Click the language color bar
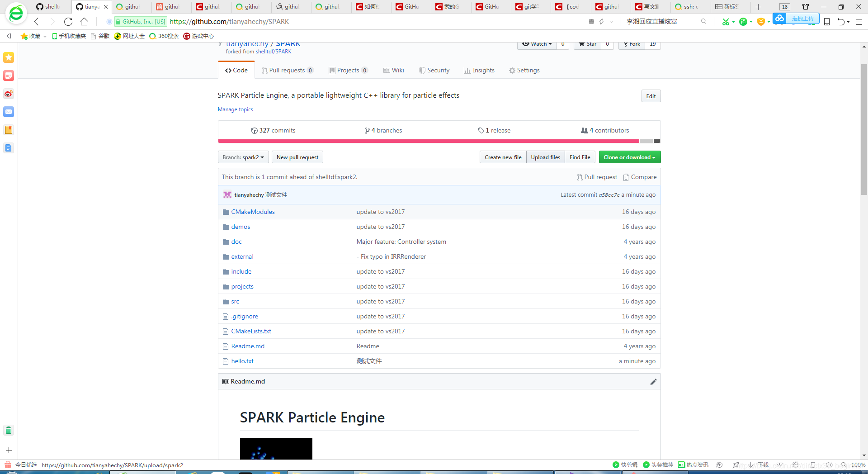The height and width of the screenshot is (474, 868). [439, 141]
